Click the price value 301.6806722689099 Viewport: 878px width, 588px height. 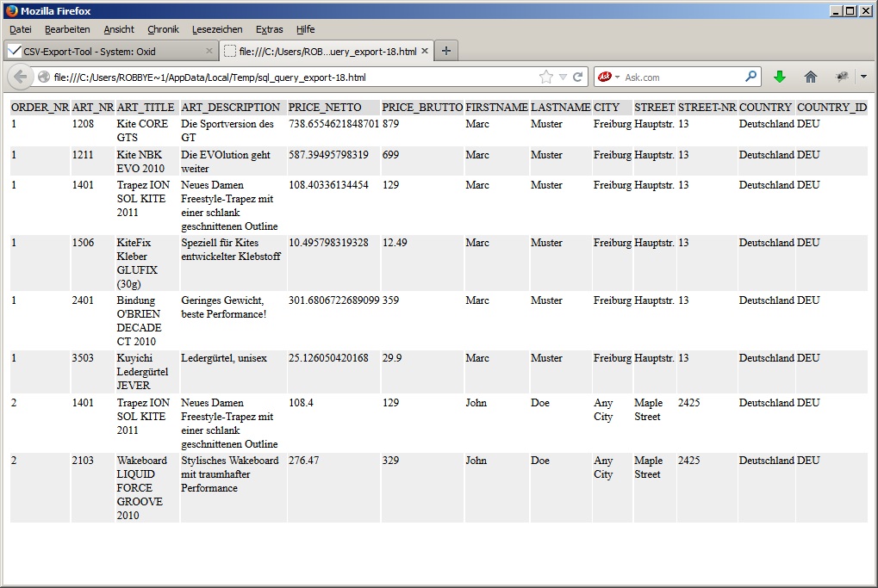(333, 300)
